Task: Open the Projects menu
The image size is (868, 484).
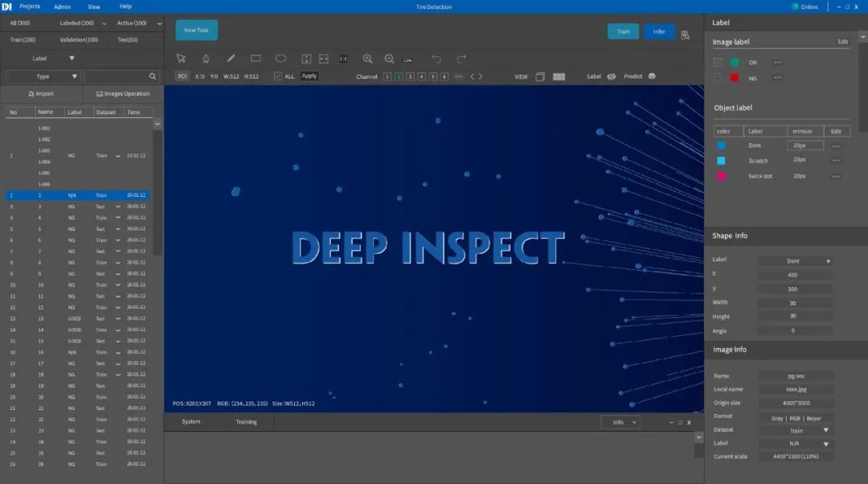Action: click(30, 6)
